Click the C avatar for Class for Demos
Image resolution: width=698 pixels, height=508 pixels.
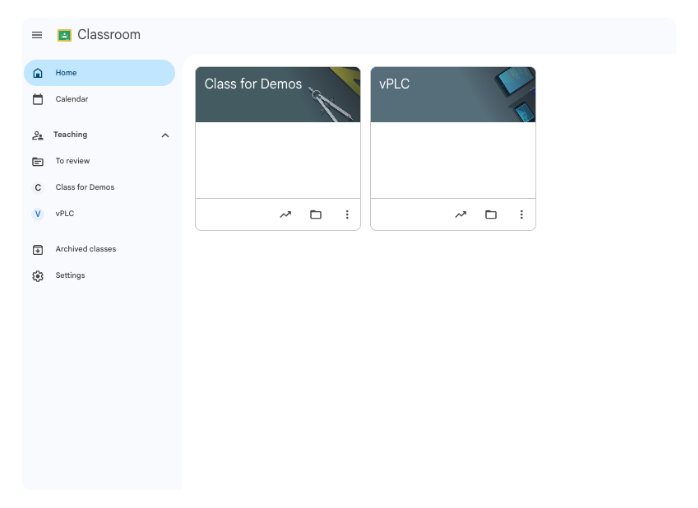pos(38,188)
